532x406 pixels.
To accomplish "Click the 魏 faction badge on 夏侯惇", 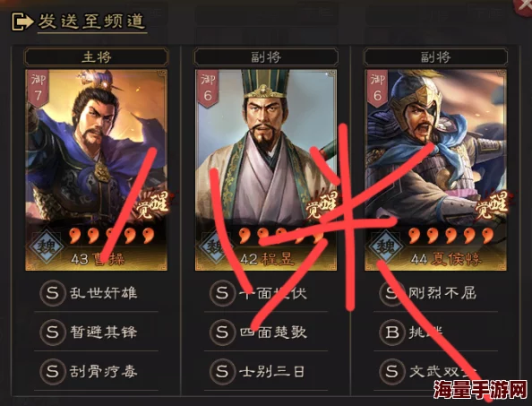I will point(385,246).
